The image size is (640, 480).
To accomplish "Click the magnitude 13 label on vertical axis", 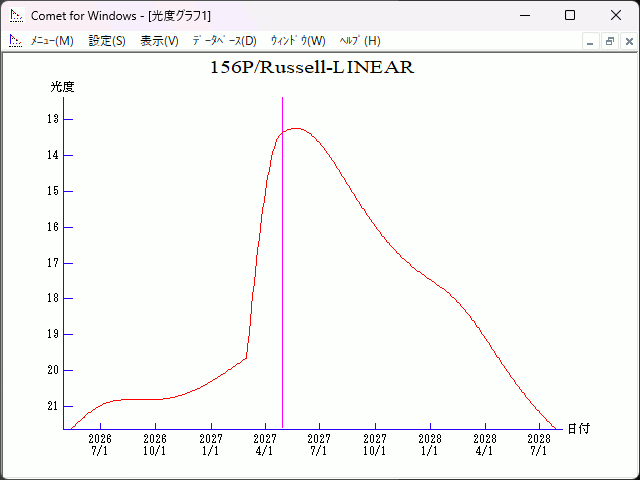I will point(52,119).
